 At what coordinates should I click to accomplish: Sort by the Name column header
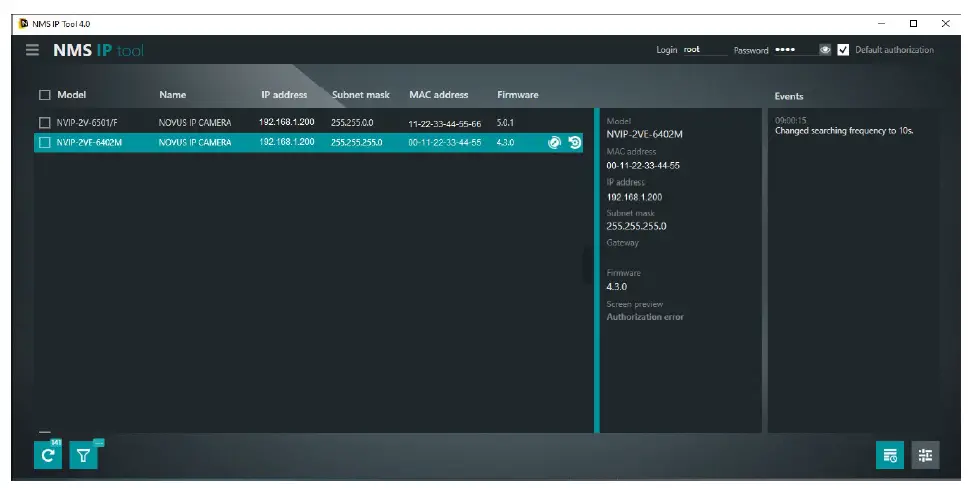pos(172,95)
